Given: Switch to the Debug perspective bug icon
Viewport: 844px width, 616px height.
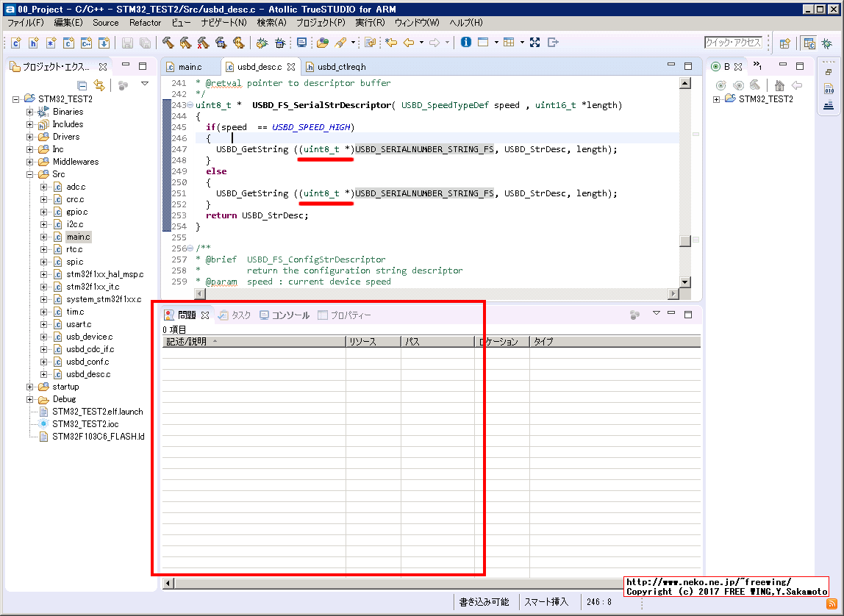Looking at the screenshot, I should tap(827, 43).
